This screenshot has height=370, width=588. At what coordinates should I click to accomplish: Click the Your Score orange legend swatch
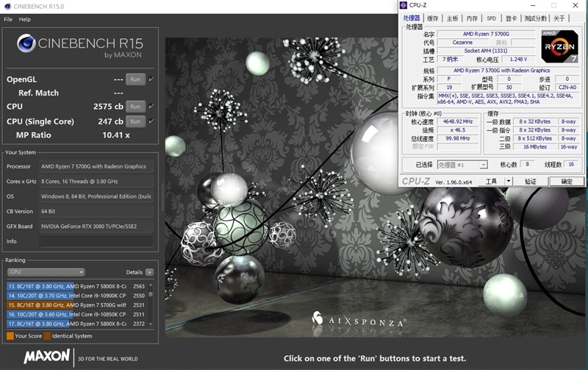10,336
